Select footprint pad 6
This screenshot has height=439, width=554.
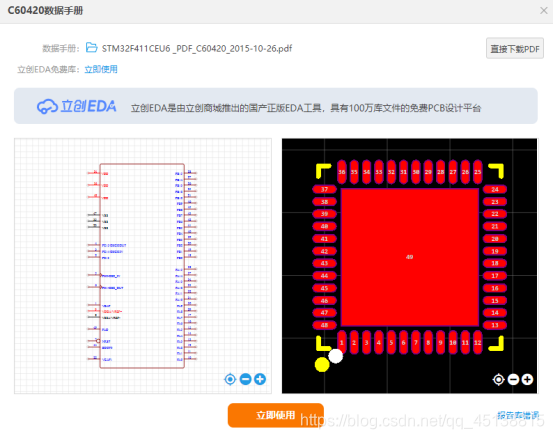(x=403, y=342)
